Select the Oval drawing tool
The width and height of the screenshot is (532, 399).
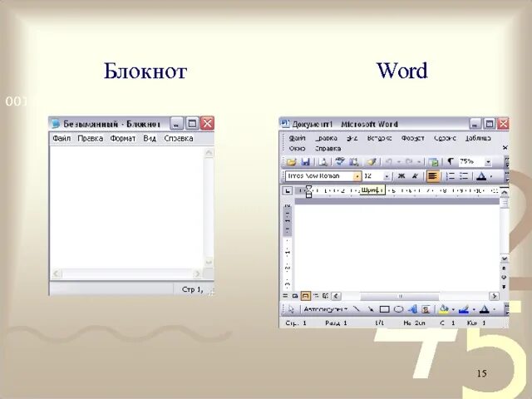[398, 309]
